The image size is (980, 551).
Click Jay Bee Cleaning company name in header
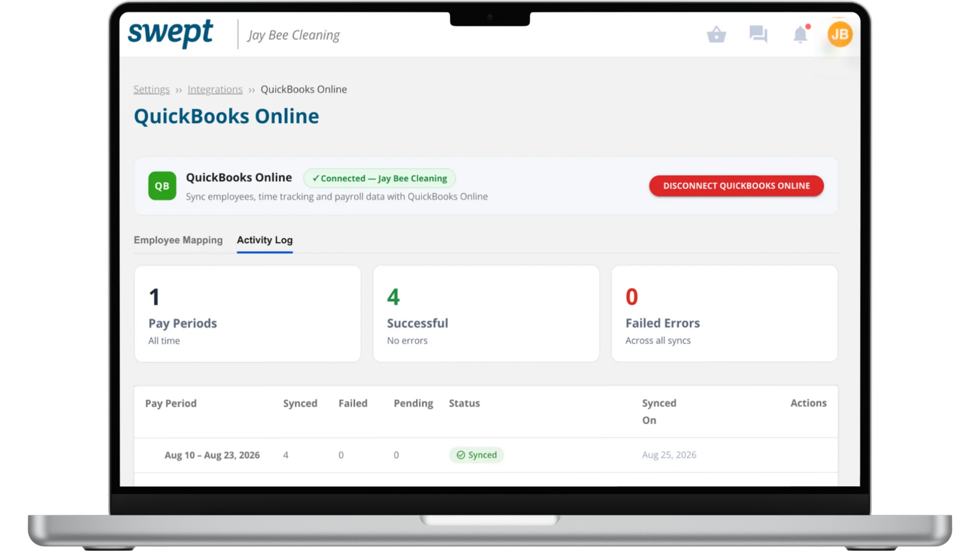click(293, 35)
